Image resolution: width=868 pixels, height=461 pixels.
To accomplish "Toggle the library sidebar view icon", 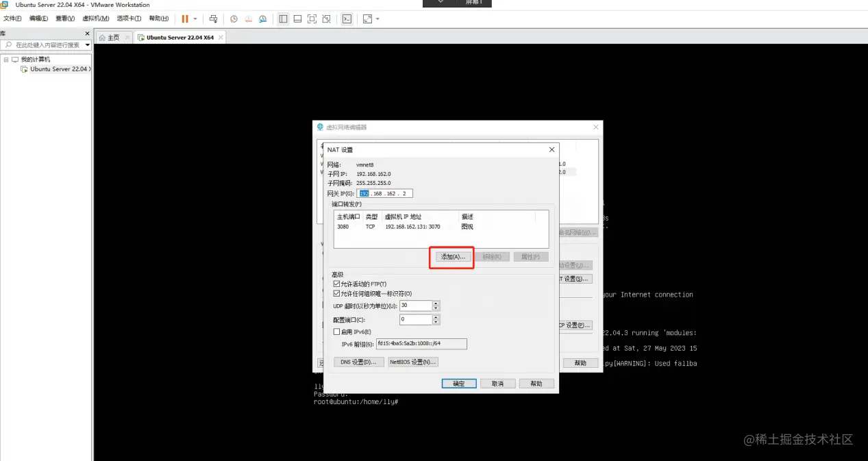I will coord(283,19).
